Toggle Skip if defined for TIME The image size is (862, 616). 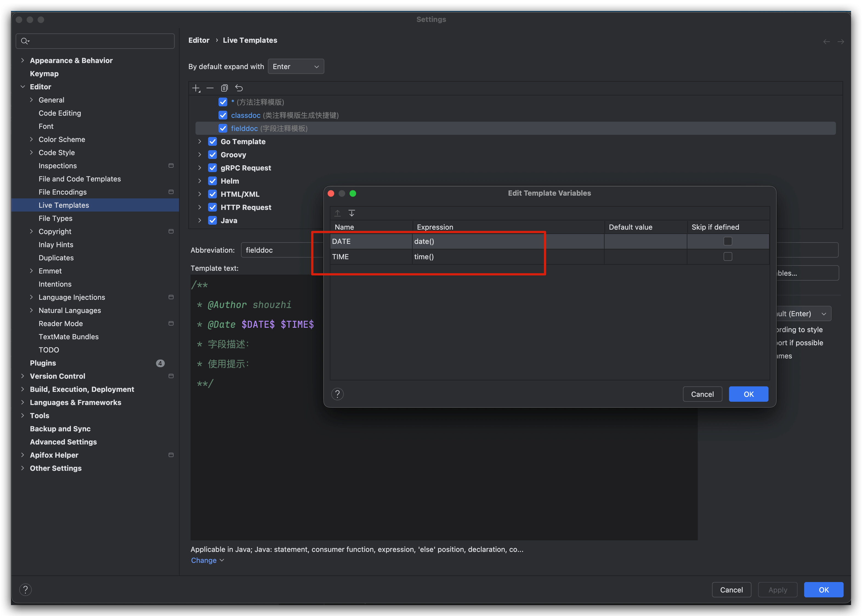click(x=727, y=257)
